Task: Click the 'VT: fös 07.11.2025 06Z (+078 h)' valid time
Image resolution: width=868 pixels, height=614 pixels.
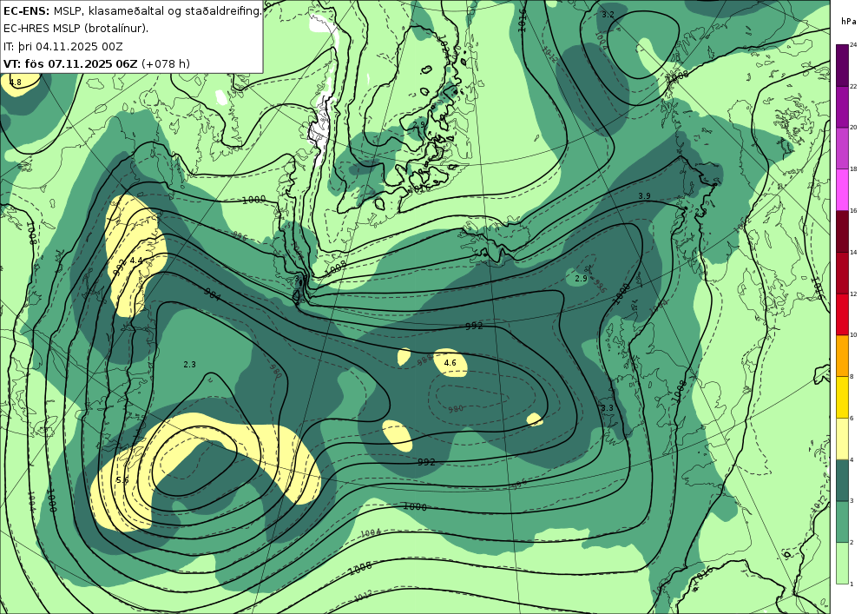Action: (96, 63)
